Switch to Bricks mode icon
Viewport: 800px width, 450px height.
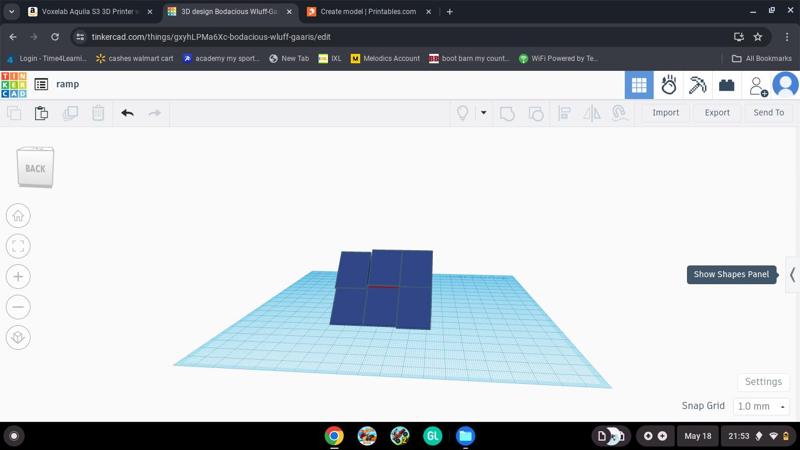coord(727,85)
